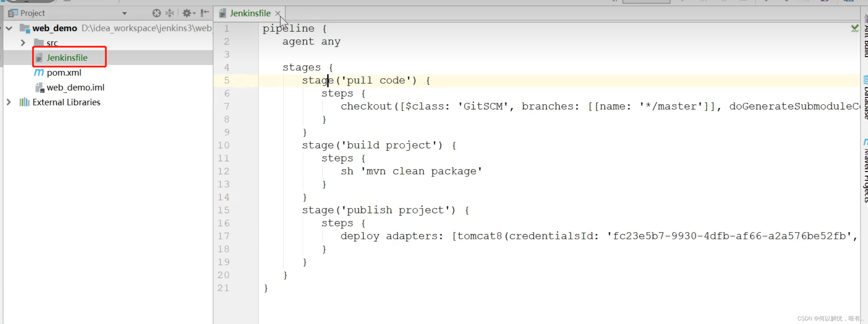
Task: Expand the src folder
Action: point(23,43)
